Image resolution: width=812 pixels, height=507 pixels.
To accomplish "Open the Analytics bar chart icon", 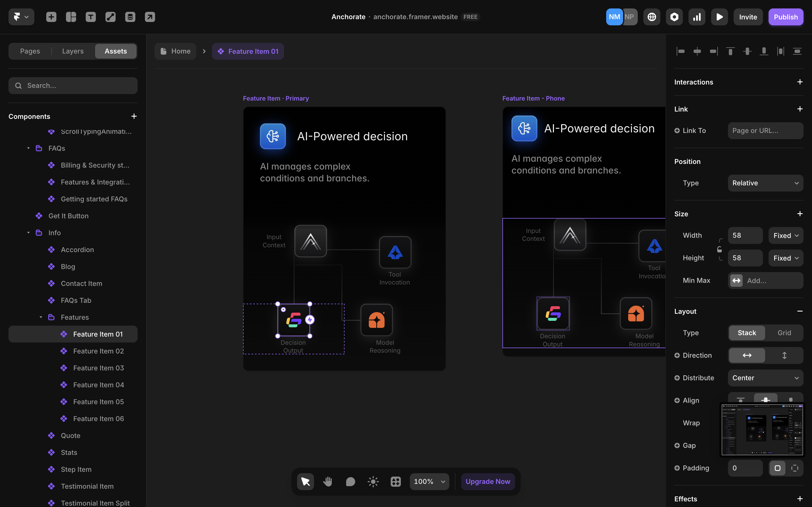I will [x=697, y=17].
